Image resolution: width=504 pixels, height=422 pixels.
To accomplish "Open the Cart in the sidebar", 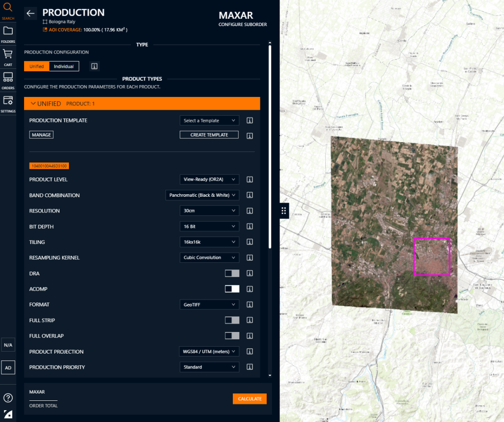I will pos(8,58).
